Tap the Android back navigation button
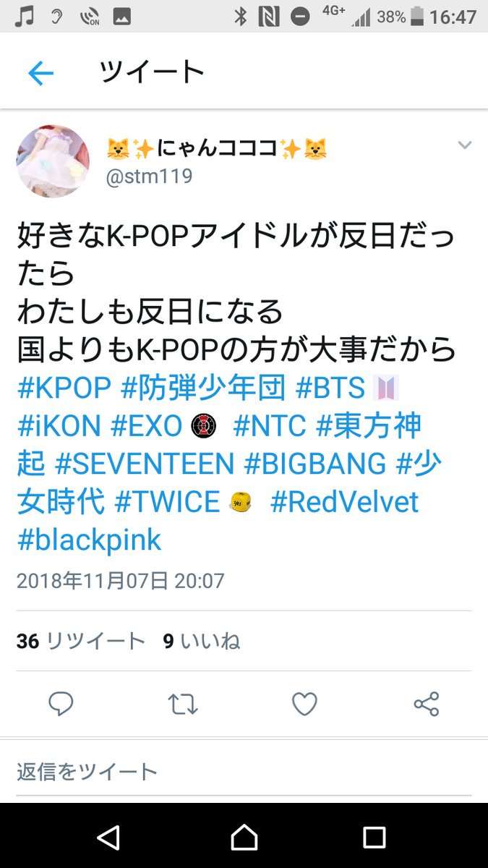488x868 pixels. 108,837
